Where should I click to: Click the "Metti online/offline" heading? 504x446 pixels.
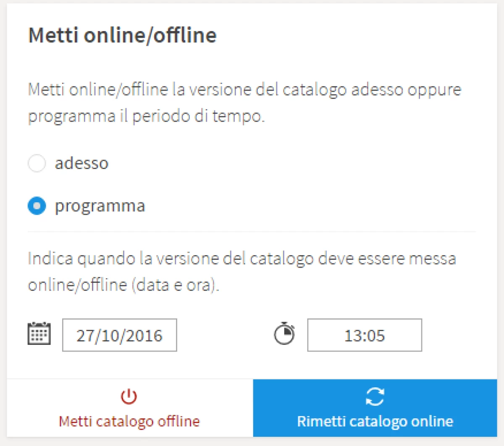pyautogui.click(x=122, y=35)
